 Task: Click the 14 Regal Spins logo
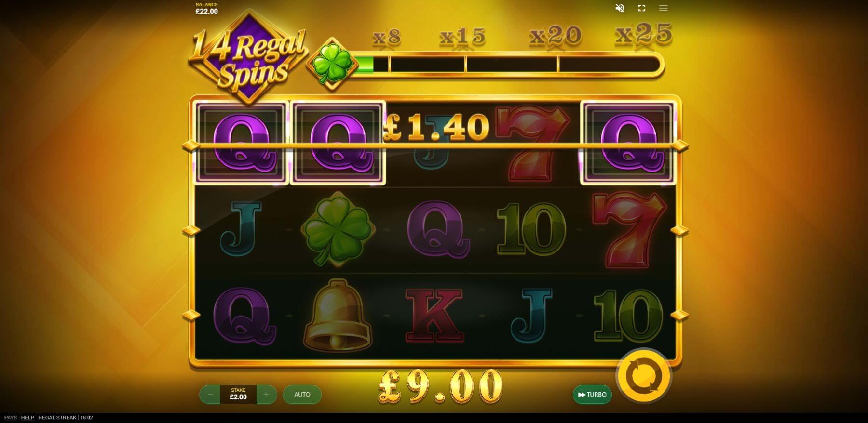pos(248,58)
